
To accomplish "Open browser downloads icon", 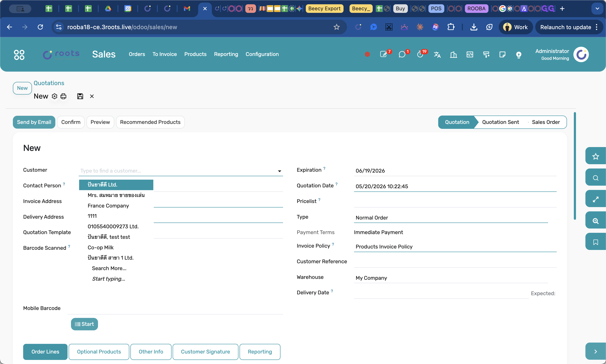I will pyautogui.click(x=473, y=27).
